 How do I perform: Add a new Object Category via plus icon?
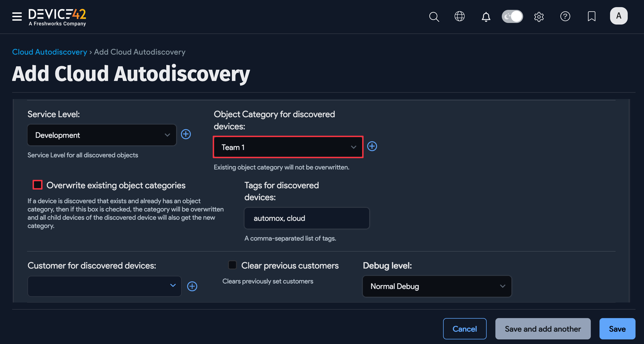372,147
